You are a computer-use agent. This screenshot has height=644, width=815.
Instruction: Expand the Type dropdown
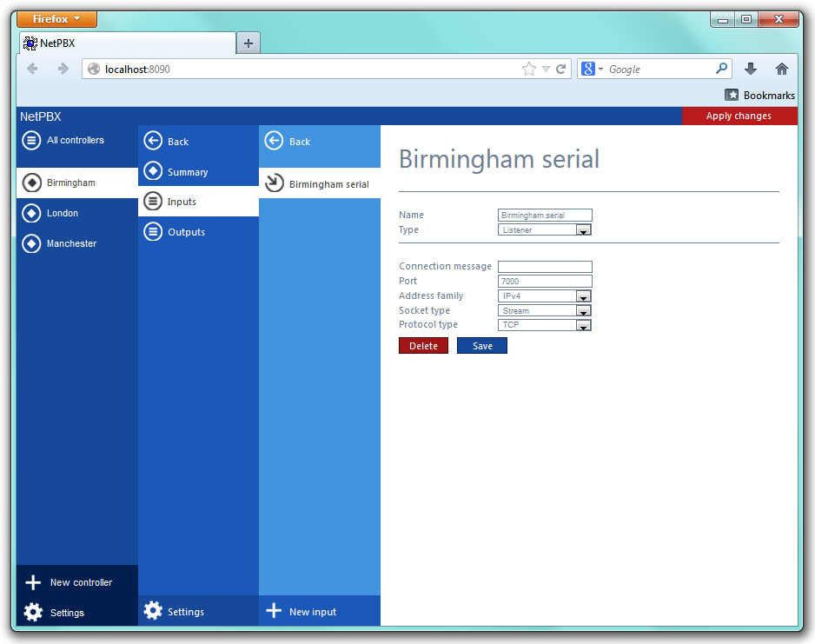[583, 230]
